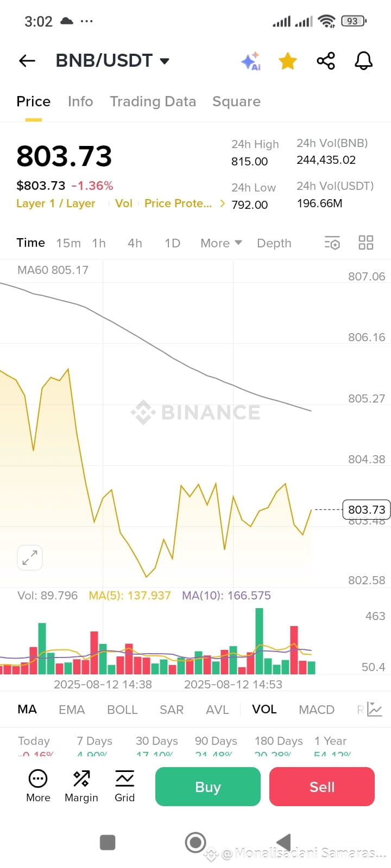Select the 15m chart interval
Screen dimensions: 391x868
point(68,243)
